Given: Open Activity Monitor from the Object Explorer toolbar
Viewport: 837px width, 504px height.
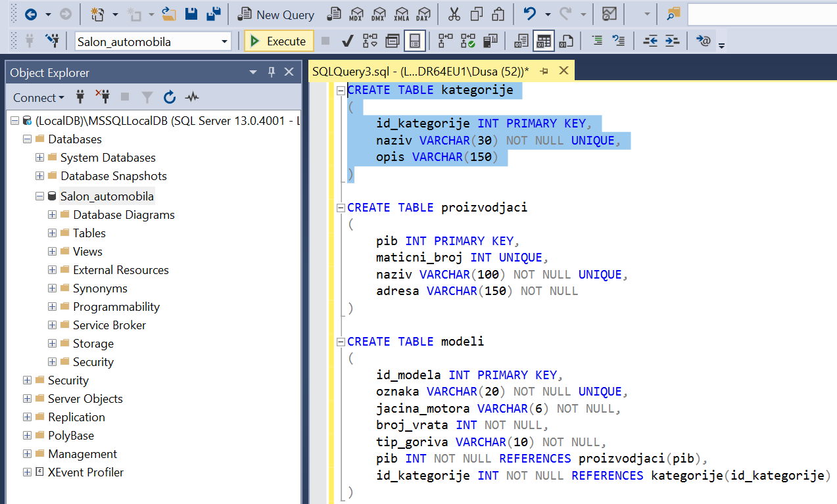Looking at the screenshot, I should [x=192, y=97].
